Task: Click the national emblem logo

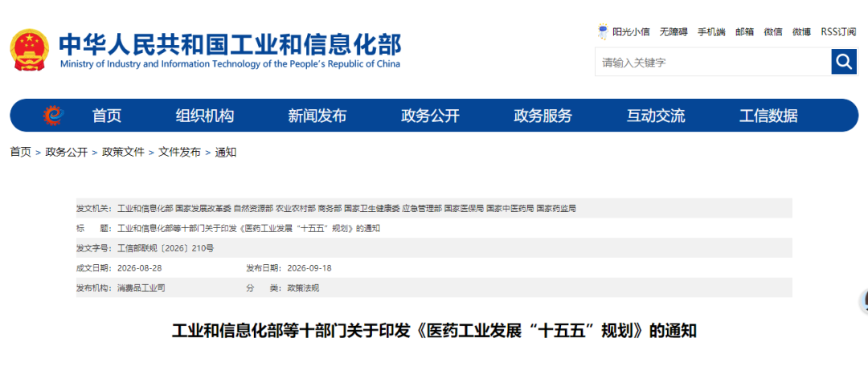Action: point(31,50)
